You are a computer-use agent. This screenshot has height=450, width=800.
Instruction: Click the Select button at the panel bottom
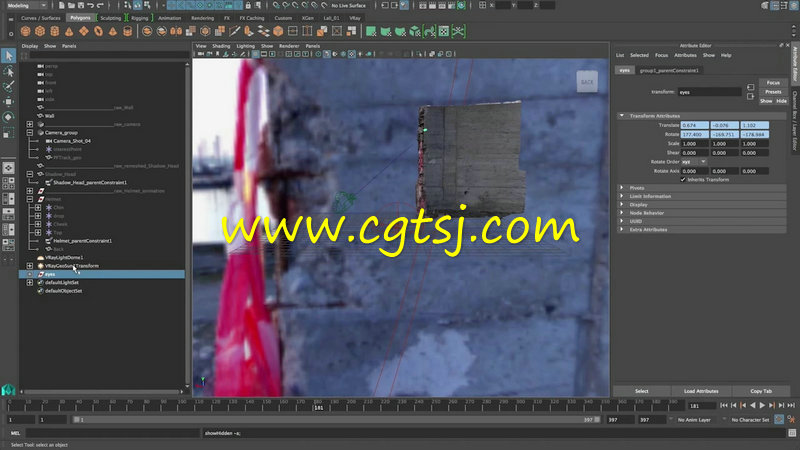click(641, 391)
